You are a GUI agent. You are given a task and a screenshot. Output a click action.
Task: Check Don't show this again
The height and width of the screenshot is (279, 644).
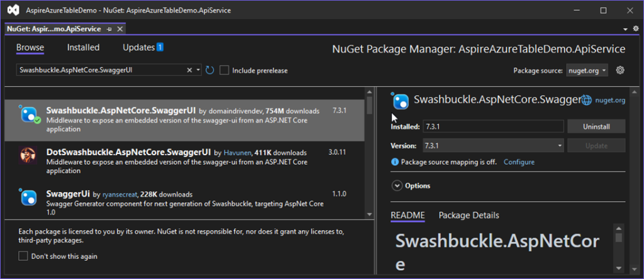(x=23, y=256)
